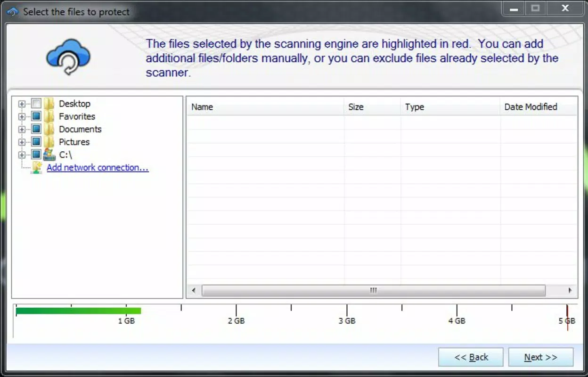Expand the Documents tree node
The height and width of the screenshot is (377, 588).
pyautogui.click(x=22, y=129)
